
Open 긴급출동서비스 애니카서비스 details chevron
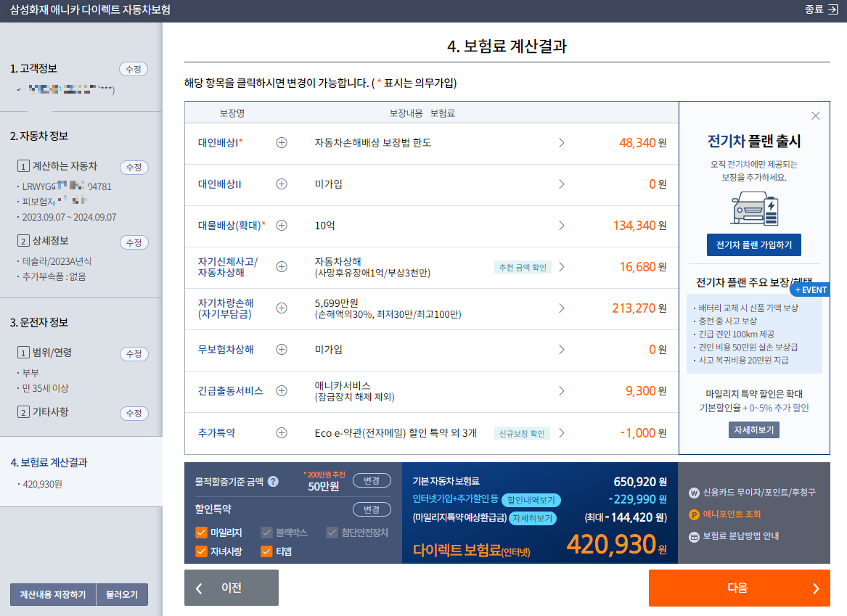(562, 391)
